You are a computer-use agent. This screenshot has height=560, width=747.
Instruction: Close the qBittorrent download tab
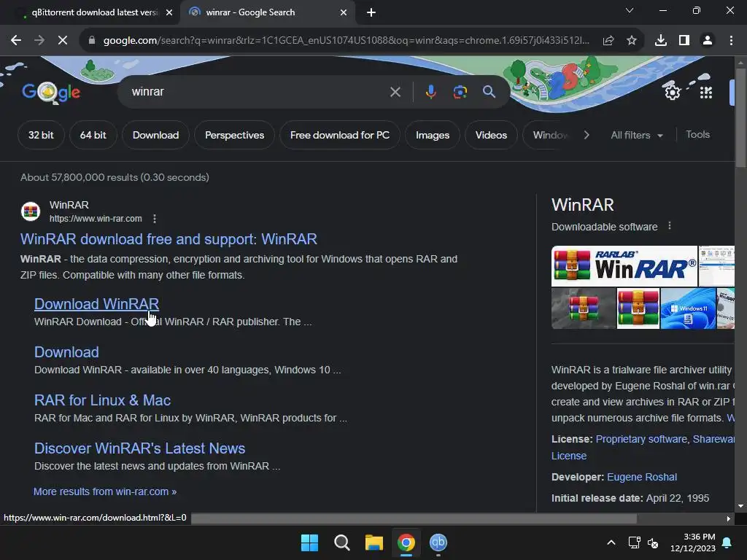(x=169, y=12)
